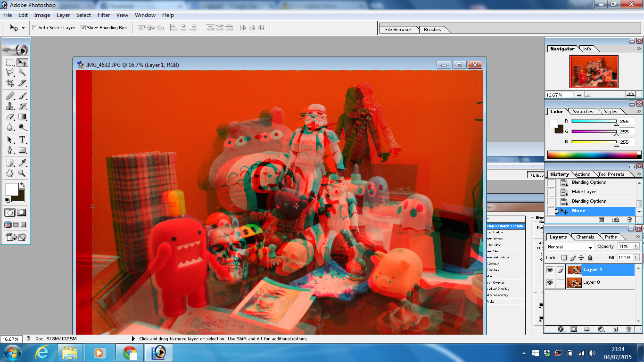Viewport: 644px width, 362px height.
Task: Select the Move tool in toolbox
Action: click(22, 62)
